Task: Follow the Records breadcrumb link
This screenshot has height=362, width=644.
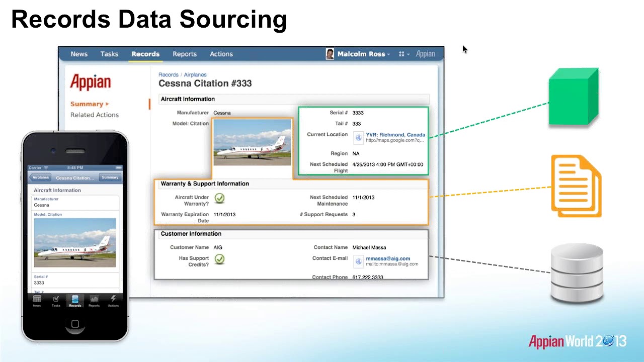Action: point(169,75)
